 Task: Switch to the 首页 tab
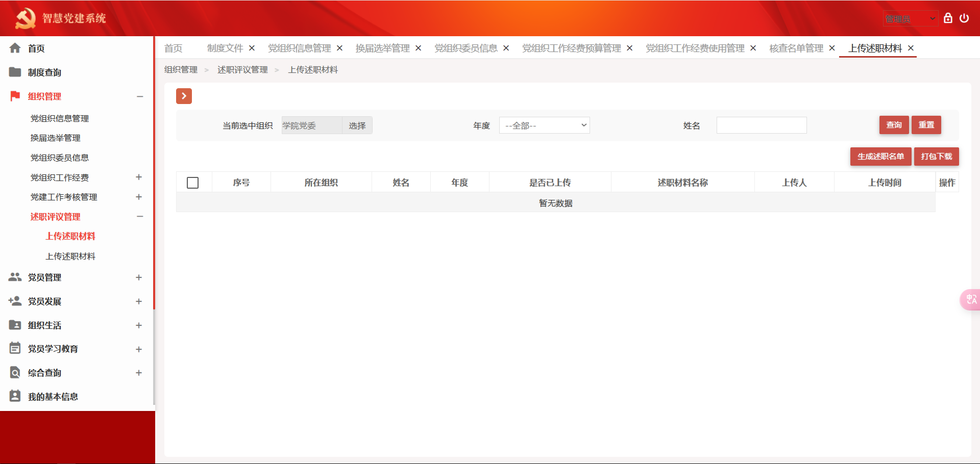pyautogui.click(x=174, y=48)
